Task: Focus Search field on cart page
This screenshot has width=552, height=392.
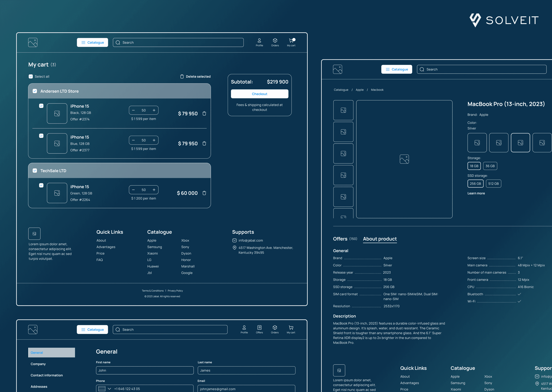Action: click(x=178, y=43)
